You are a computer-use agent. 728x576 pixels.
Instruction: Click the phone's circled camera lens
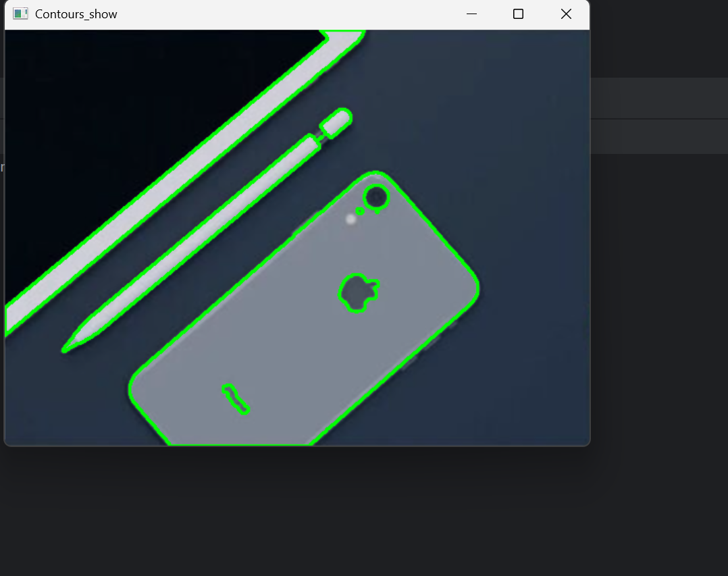coord(376,197)
